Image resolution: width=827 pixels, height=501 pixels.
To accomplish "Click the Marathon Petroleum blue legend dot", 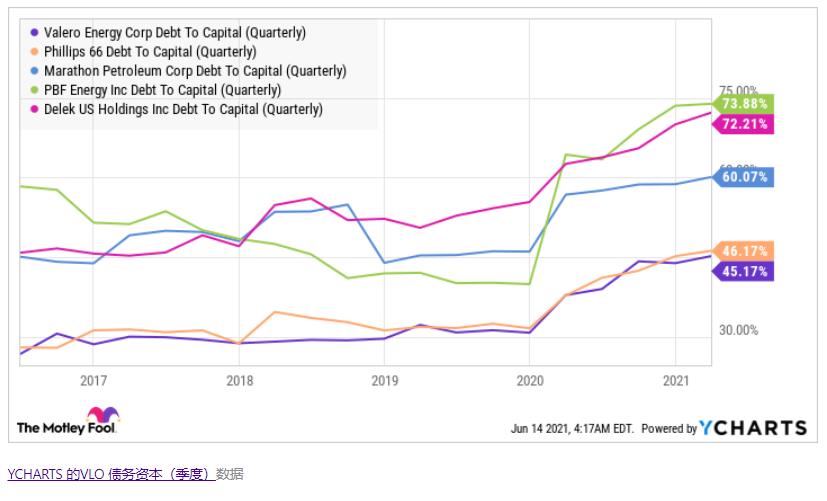I will [34, 71].
